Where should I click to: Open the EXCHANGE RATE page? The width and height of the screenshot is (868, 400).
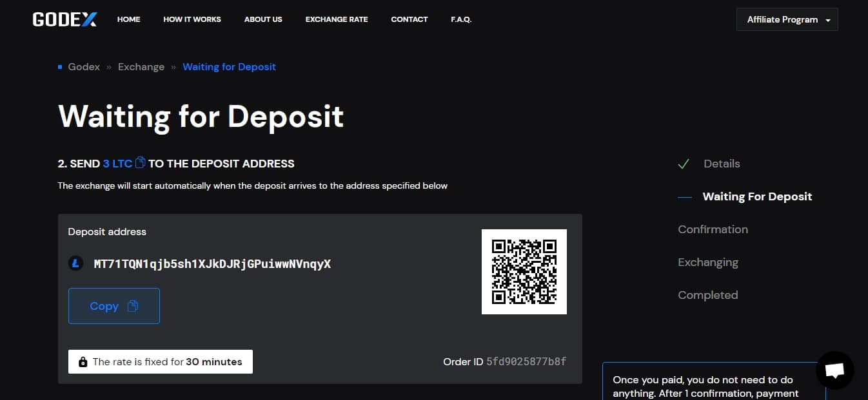pyautogui.click(x=337, y=19)
